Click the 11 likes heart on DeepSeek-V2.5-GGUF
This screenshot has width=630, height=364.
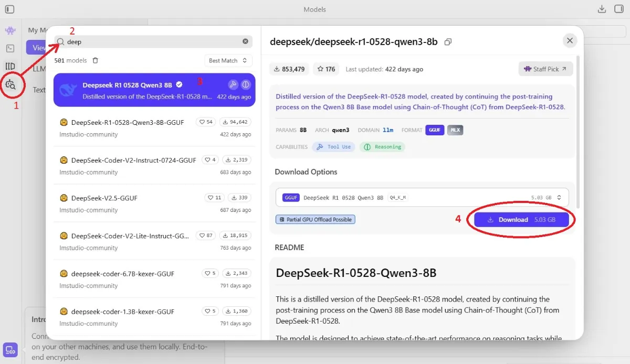pyautogui.click(x=214, y=198)
